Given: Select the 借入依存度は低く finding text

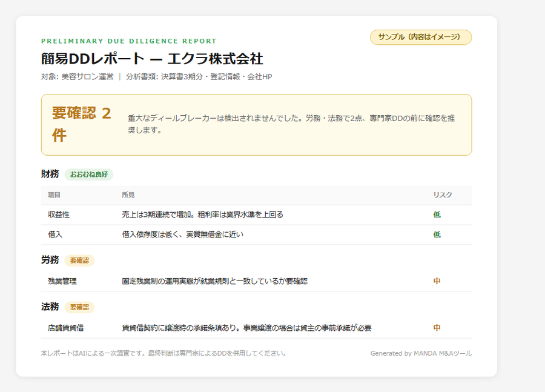Looking at the screenshot, I should tap(182, 234).
